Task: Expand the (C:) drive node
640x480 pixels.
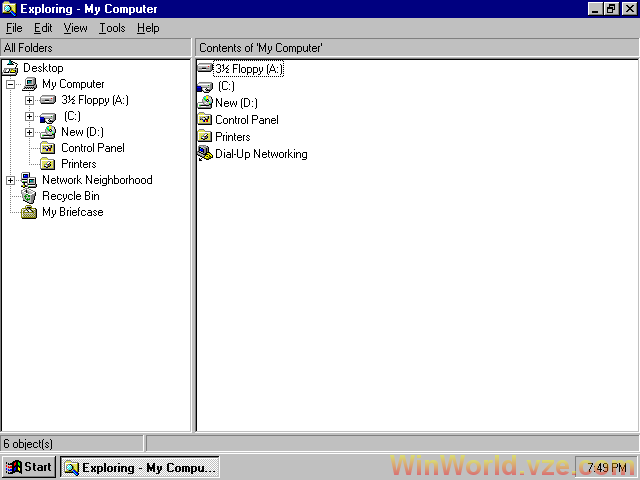Action: [29, 116]
